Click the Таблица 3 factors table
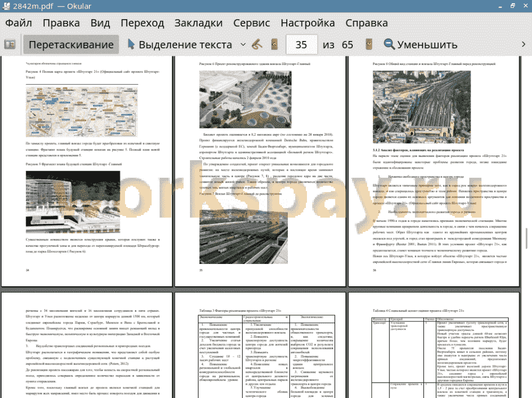 tap(267, 356)
